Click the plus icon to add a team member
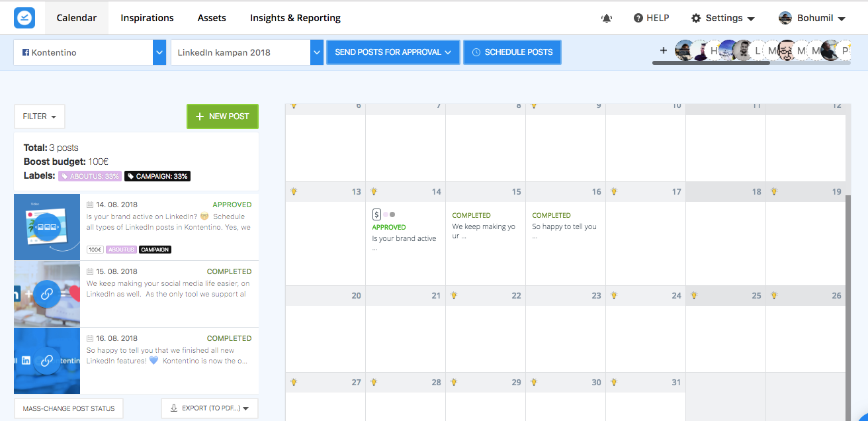This screenshot has height=421, width=868. tap(664, 50)
